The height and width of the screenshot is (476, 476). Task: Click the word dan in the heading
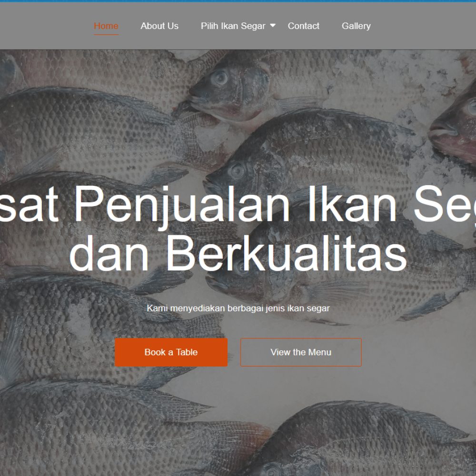(x=109, y=253)
